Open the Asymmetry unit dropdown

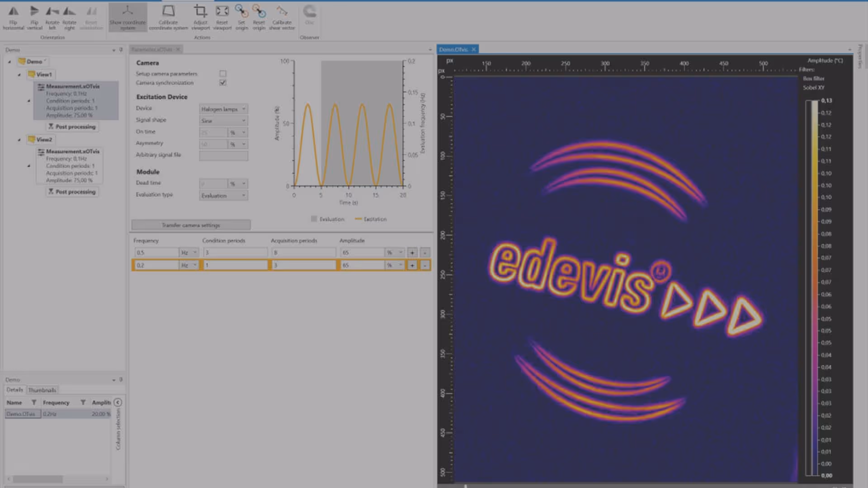tap(238, 144)
